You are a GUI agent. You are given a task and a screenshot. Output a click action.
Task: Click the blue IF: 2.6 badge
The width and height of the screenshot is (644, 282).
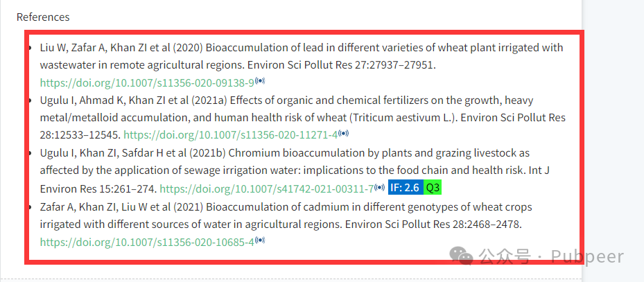click(406, 188)
